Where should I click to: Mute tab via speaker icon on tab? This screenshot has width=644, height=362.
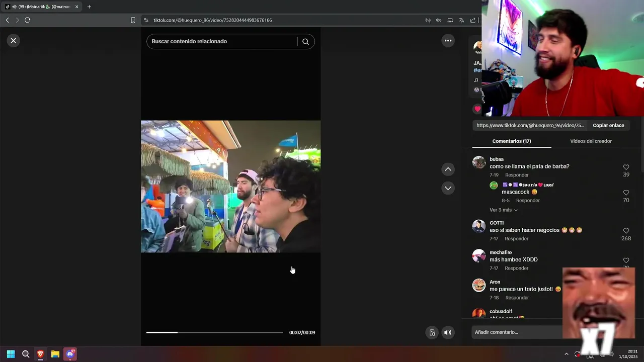point(14,7)
